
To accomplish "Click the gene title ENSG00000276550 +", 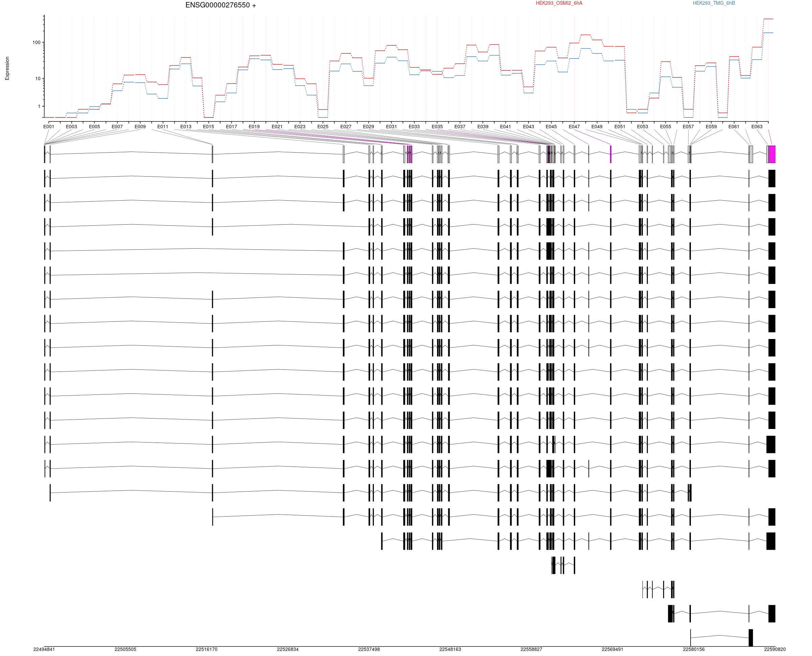I will tap(221, 5).
